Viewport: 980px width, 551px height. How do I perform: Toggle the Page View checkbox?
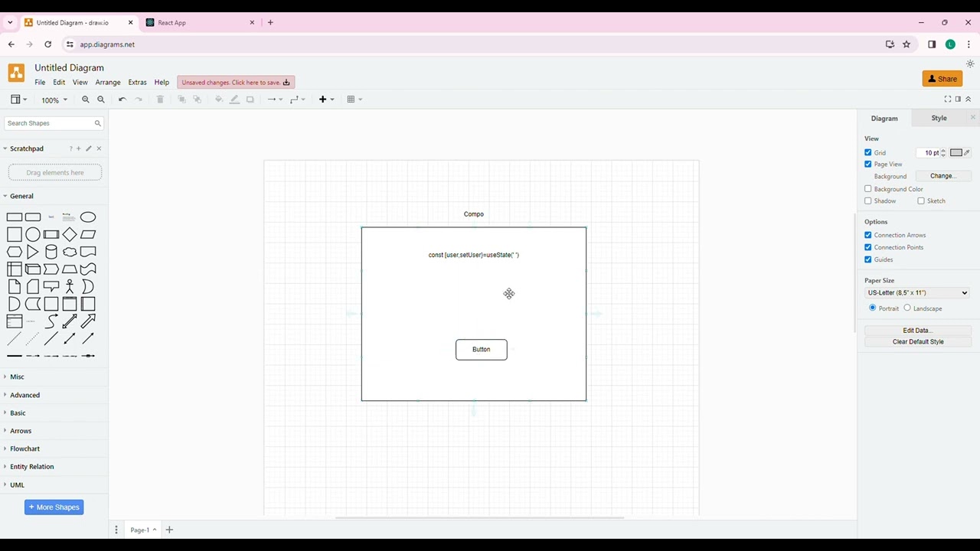coord(868,165)
